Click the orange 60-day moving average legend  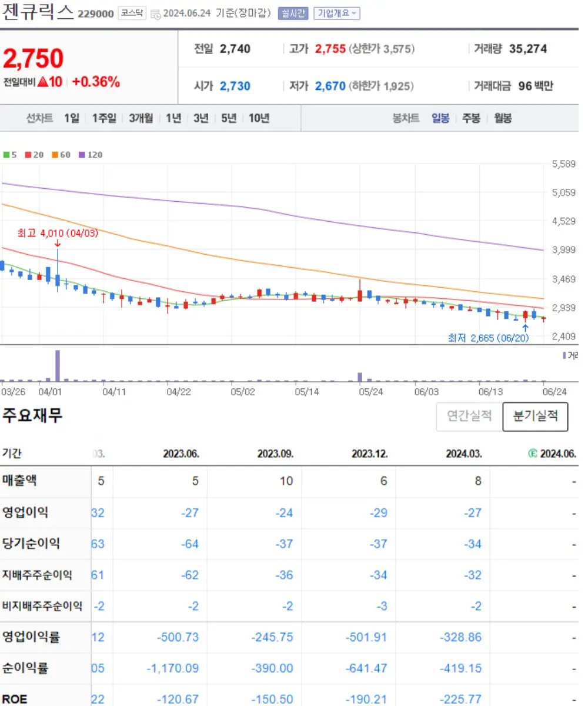[x=61, y=155]
